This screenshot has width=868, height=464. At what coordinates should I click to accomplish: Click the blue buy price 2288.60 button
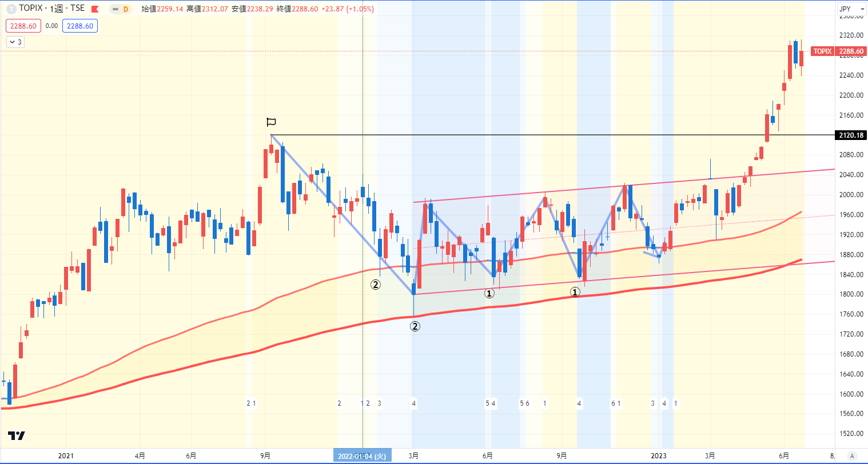(x=80, y=26)
